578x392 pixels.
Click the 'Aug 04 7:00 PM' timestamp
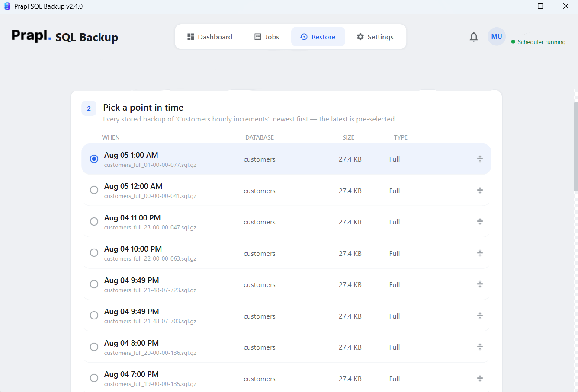pos(132,374)
